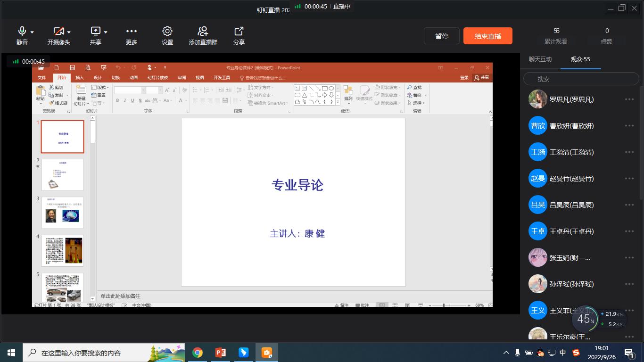Launch Chrome from the taskbar
Image resolution: width=644 pixels, height=362 pixels.
[198, 353]
